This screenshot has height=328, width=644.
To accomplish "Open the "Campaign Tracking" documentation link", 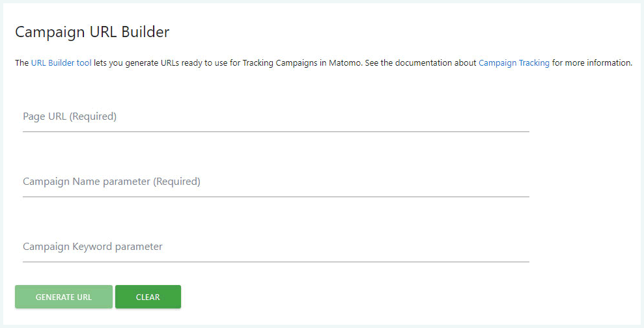I will pyautogui.click(x=514, y=64).
